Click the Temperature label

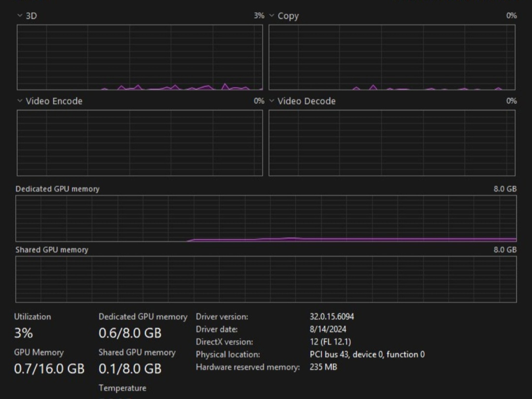(123, 388)
